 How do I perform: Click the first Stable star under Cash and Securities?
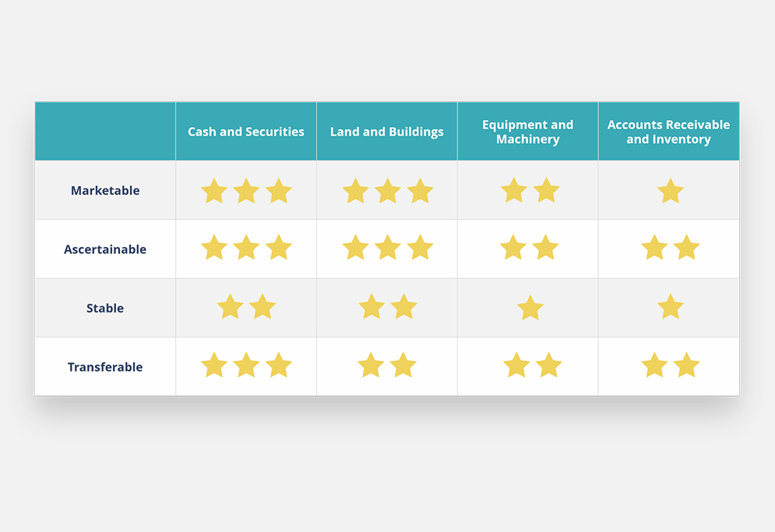pyautogui.click(x=230, y=307)
